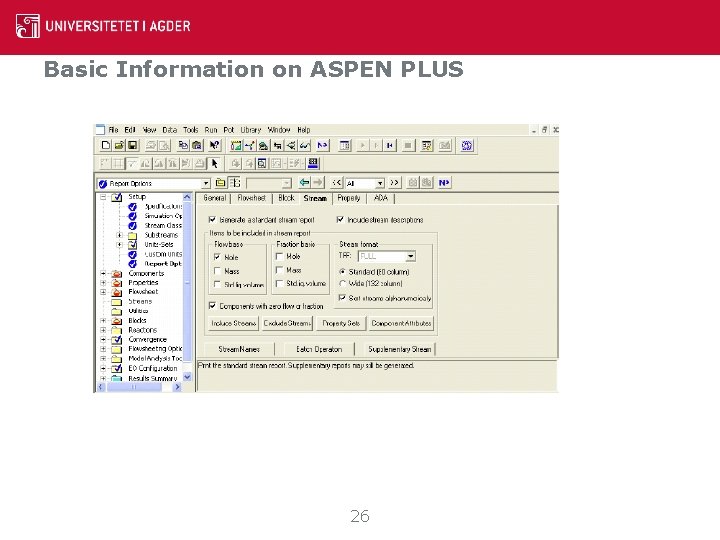
Task: Switch to the General tab
Action: click(214, 198)
